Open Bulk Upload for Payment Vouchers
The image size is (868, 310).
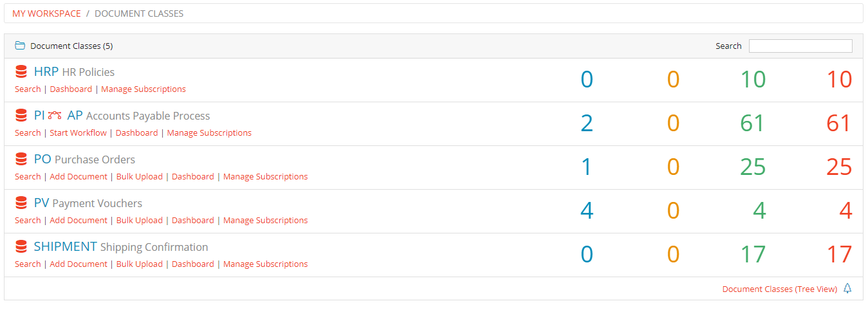[140, 221]
